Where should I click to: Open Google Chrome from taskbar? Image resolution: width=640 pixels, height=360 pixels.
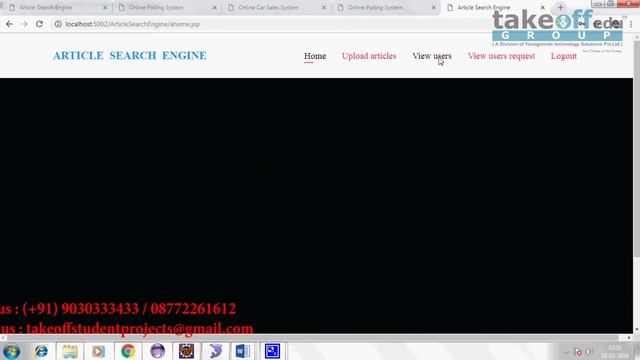click(x=128, y=351)
